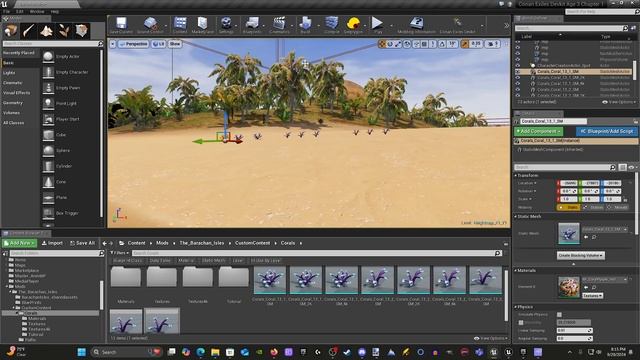Select the Paint mode brush icon
The height and width of the screenshot is (360, 640).
(x=29, y=31)
